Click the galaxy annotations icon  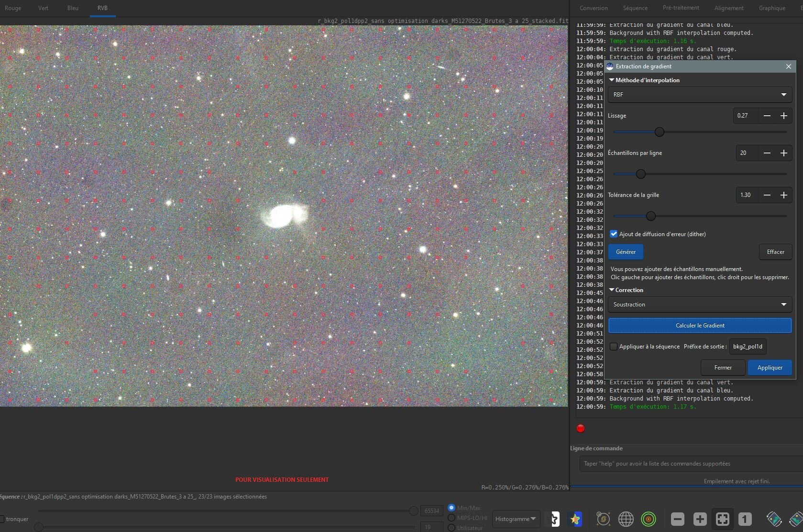click(x=603, y=519)
